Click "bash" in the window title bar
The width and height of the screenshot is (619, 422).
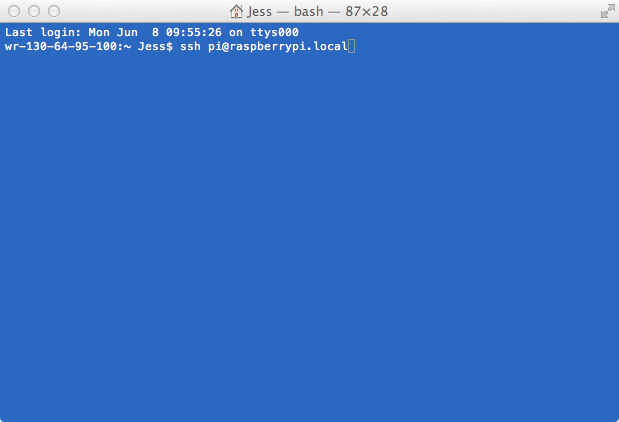tap(309, 11)
